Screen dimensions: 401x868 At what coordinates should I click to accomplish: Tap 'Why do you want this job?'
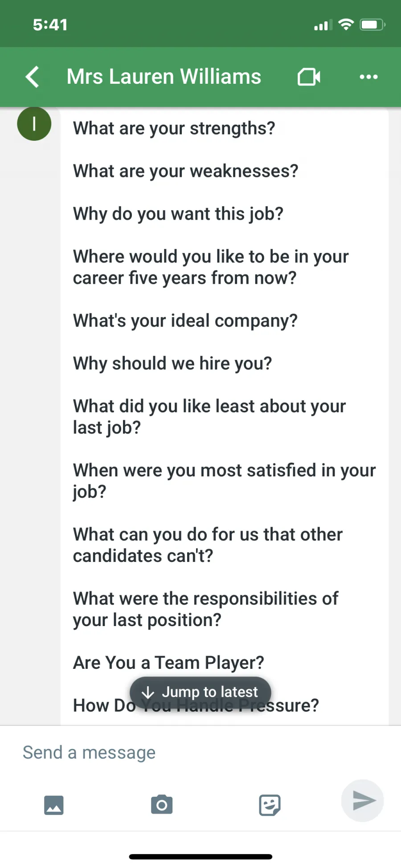178,214
